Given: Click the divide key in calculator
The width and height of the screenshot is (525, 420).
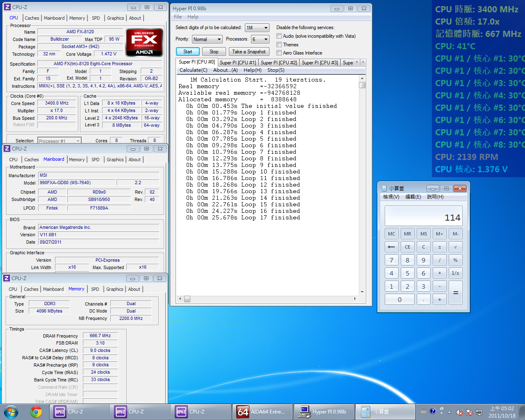Looking at the screenshot, I should coord(439,260).
